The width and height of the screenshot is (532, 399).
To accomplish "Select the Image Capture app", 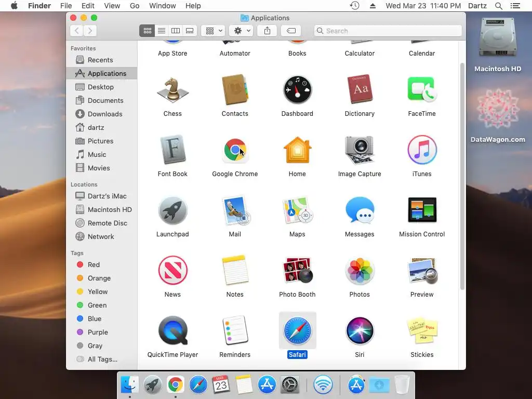I will (x=360, y=150).
